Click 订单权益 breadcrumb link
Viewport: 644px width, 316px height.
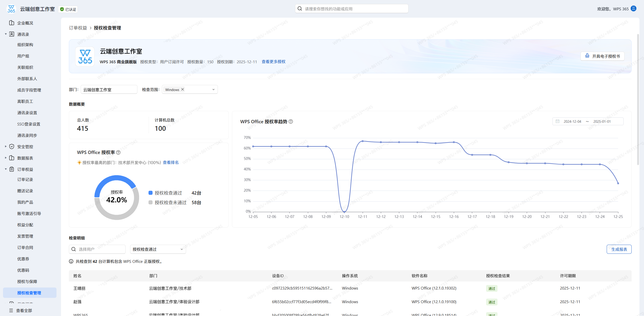tap(78, 28)
